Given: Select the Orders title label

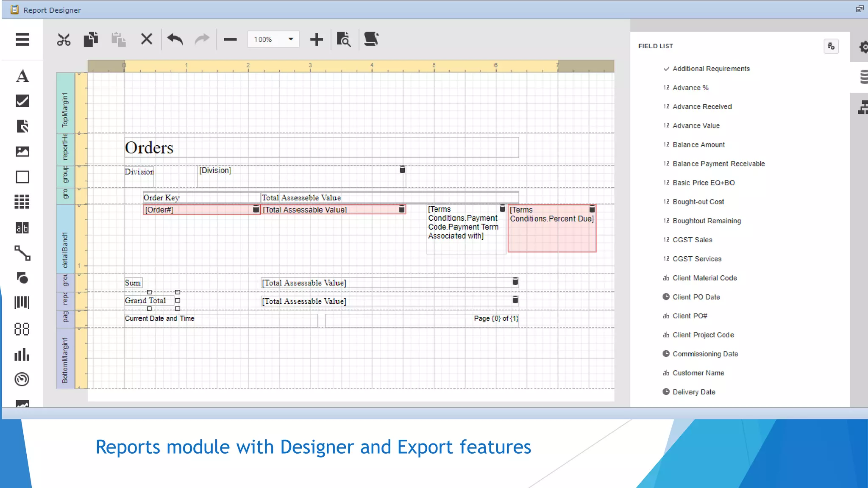Looking at the screenshot, I should click(x=149, y=148).
